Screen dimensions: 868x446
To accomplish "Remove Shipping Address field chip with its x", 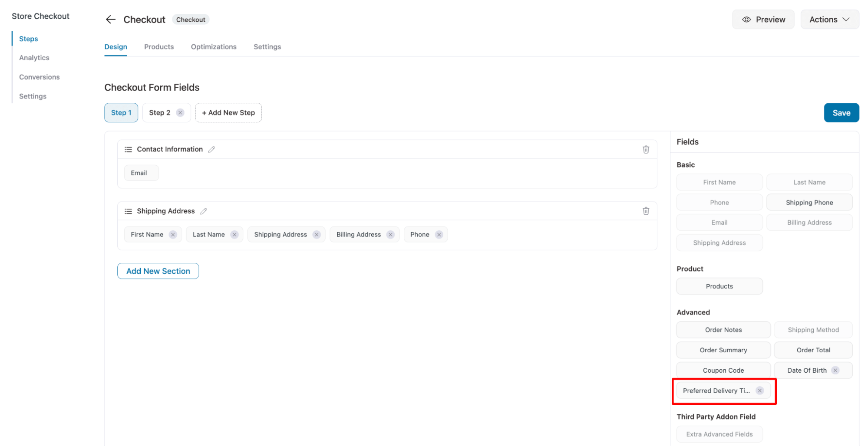I will [x=317, y=235].
